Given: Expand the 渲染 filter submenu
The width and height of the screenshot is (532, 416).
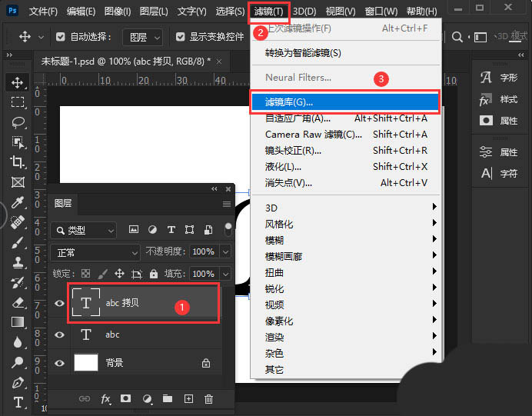Looking at the screenshot, I should pyautogui.click(x=345, y=338).
